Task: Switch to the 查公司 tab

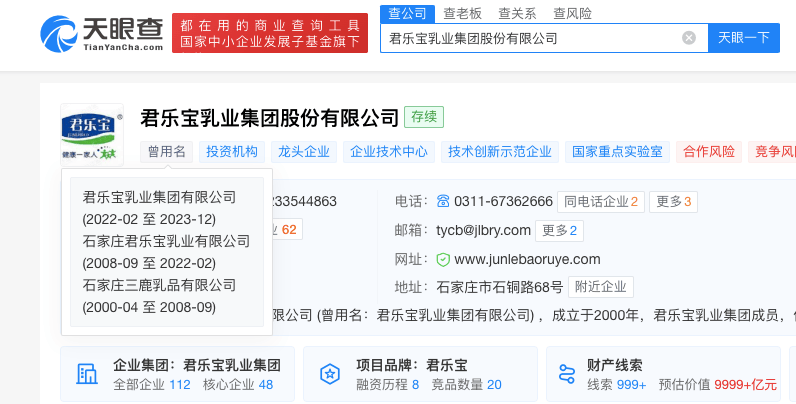Action: point(407,14)
